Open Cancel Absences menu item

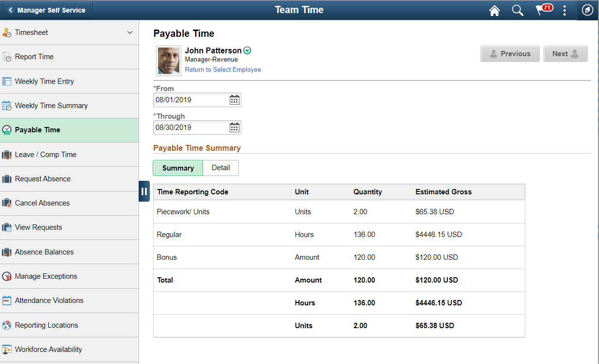point(69,203)
